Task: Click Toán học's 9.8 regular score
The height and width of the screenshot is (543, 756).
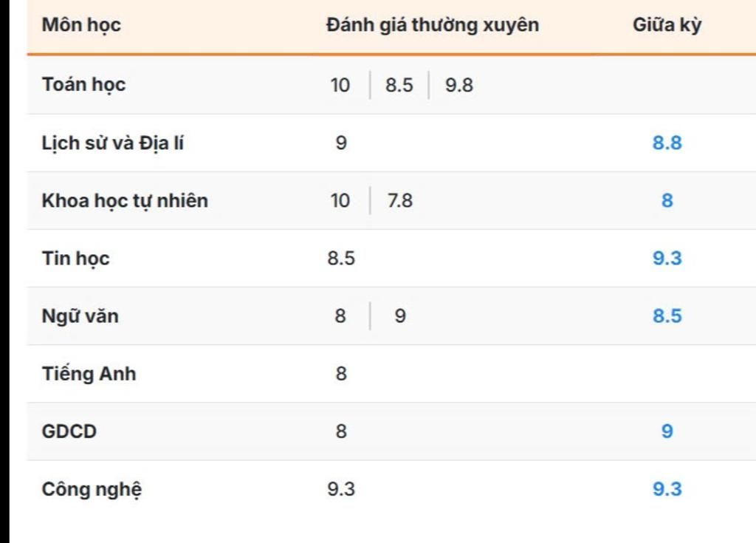Action: click(x=458, y=85)
